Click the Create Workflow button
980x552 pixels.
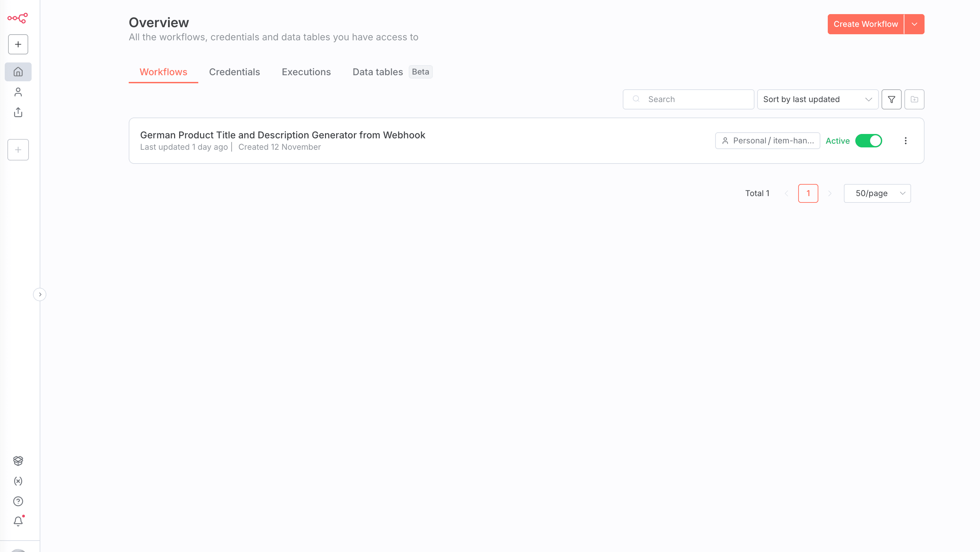coord(865,24)
